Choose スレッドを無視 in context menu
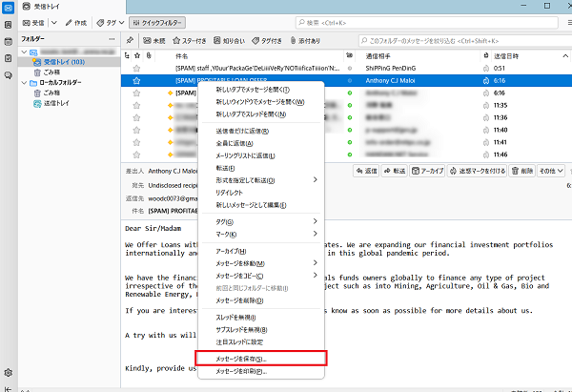572x392 pixels. click(261, 318)
